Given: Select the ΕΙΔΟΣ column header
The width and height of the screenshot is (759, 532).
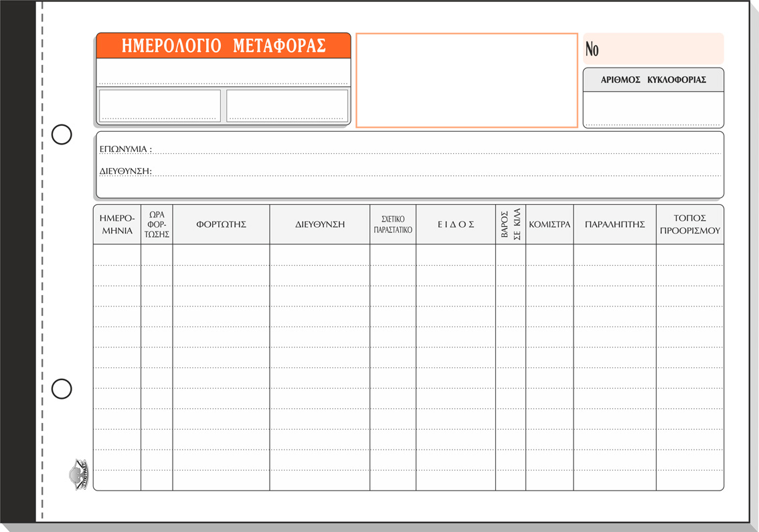Looking at the screenshot, I should pyautogui.click(x=456, y=224).
